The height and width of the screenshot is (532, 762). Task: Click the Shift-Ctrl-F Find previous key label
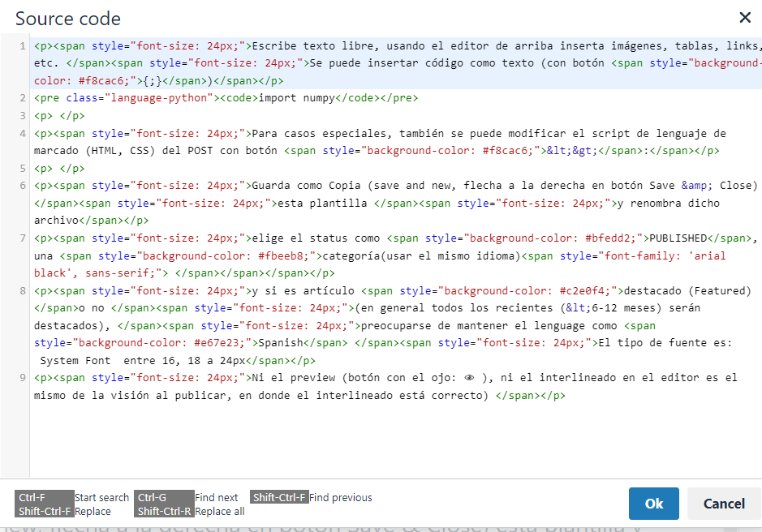279,497
